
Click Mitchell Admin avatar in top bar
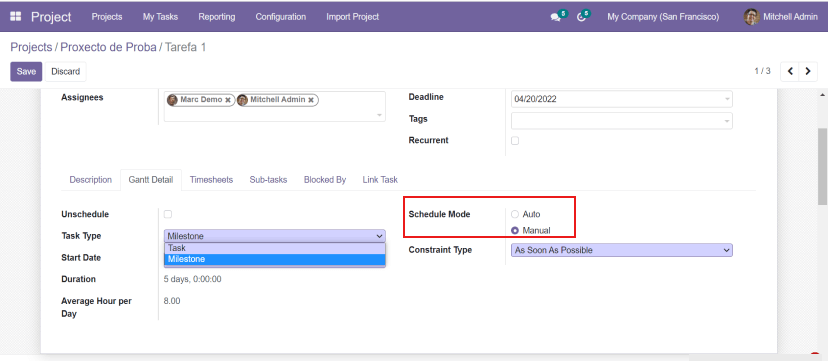[x=751, y=17]
